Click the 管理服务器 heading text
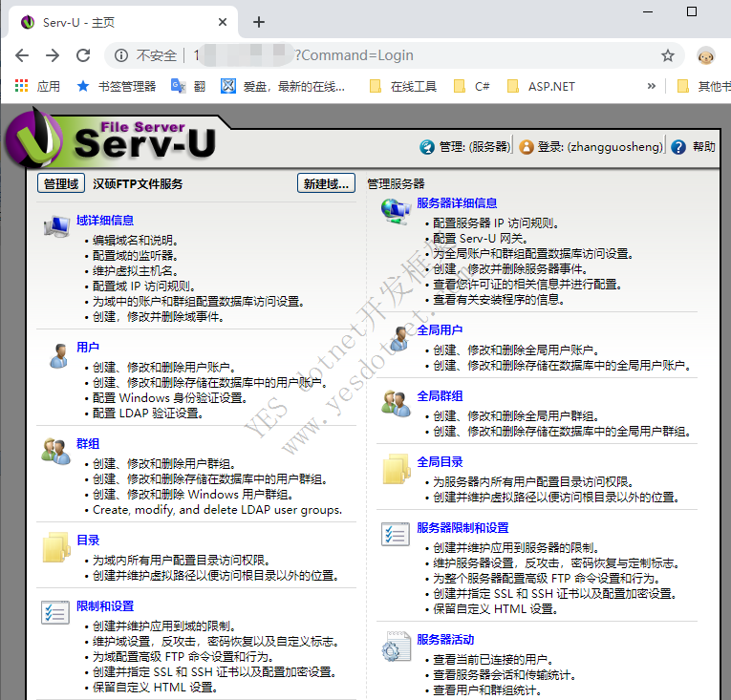 click(396, 183)
